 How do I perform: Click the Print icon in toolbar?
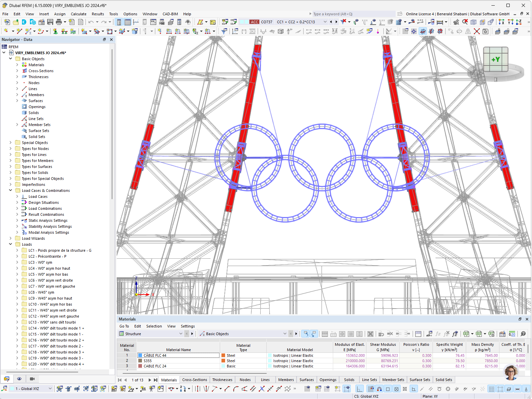pyautogui.click(x=59, y=22)
